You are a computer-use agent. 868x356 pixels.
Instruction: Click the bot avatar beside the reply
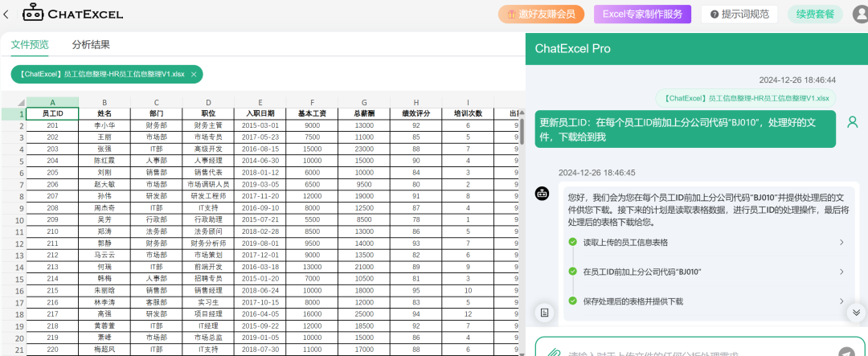542,193
